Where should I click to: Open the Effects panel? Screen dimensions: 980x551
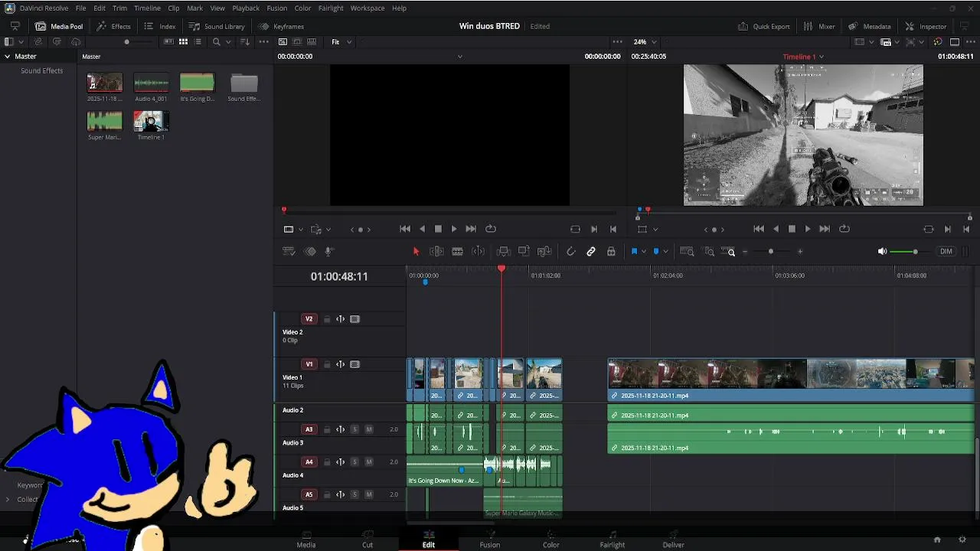pyautogui.click(x=113, y=26)
